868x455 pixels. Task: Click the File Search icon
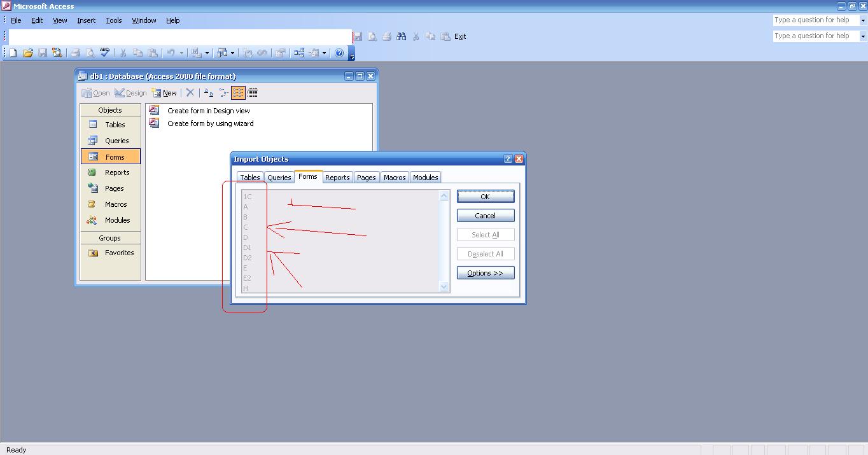pos(57,53)
